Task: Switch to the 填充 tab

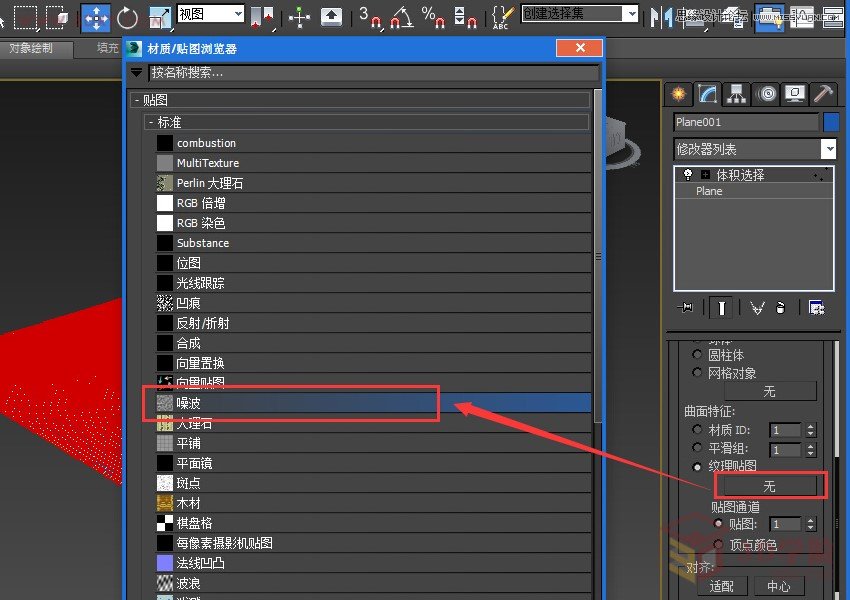Action: [x=107, y=47]
